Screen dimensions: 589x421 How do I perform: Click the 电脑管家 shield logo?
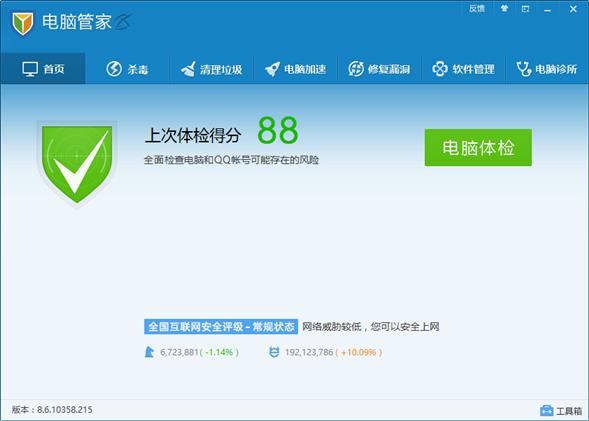point(23,23)
